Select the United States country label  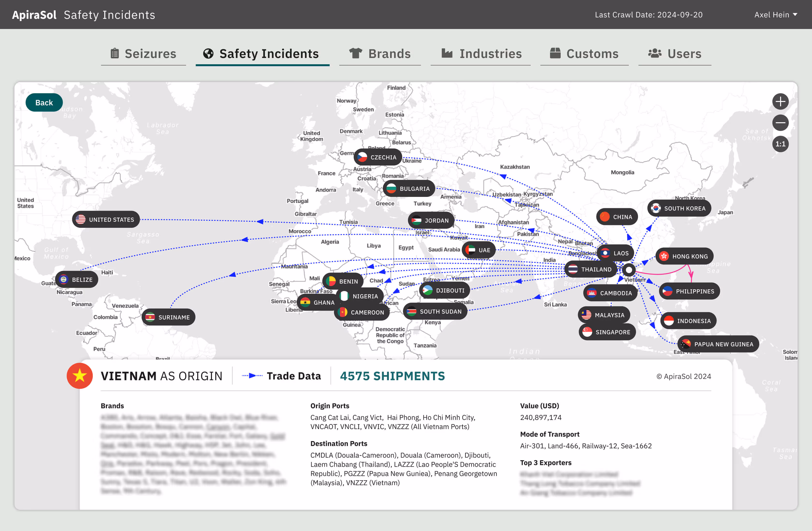click(106, 220)
